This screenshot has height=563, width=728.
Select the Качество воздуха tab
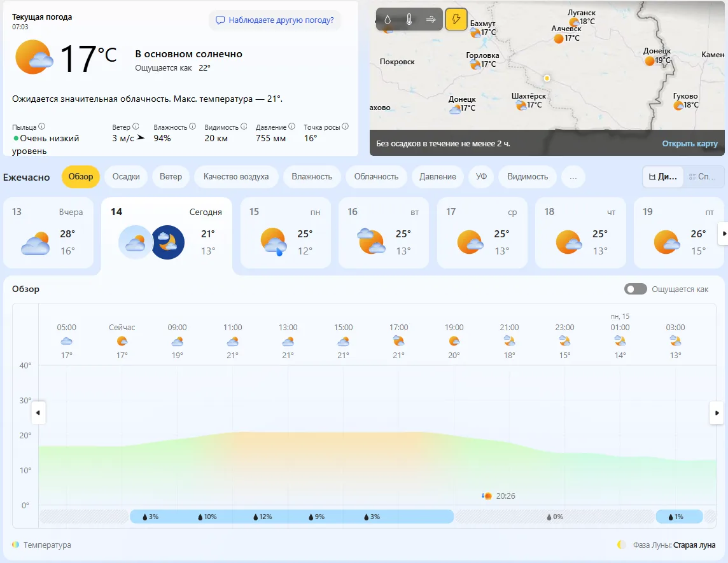236,177
